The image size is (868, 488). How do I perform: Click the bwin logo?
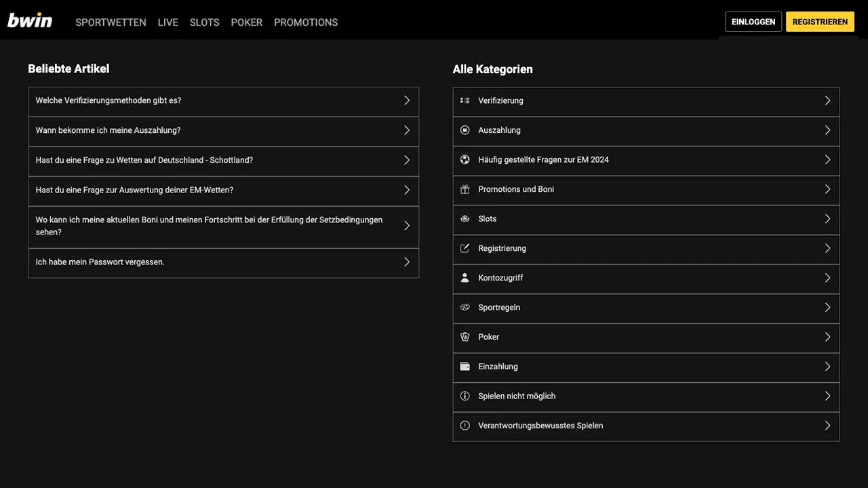point(30,20)
